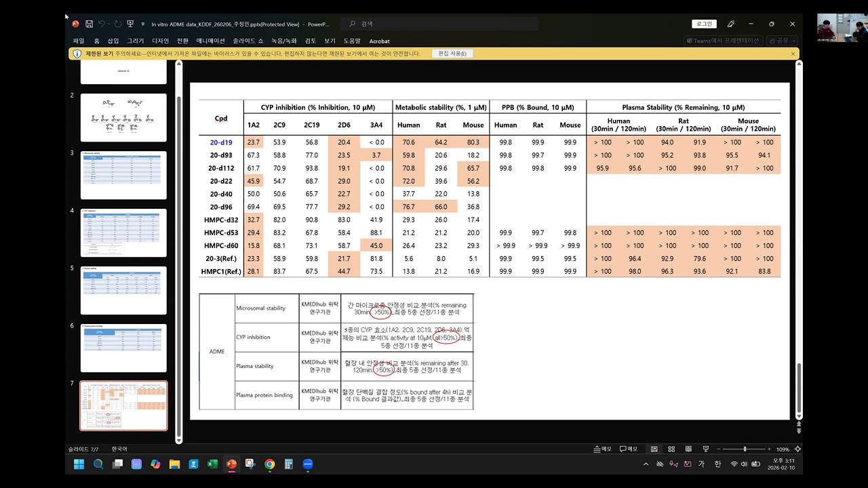The image size is (868, 488).
Task: Open the 슬라이드 쇼 ribbon tab
Action: [248, 41]
